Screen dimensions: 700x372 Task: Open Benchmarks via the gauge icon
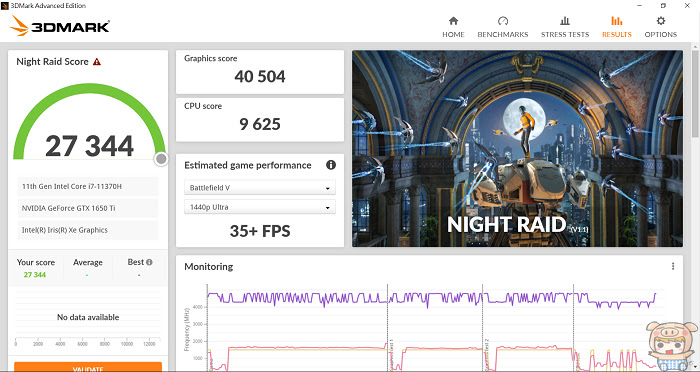click(503, 21)
